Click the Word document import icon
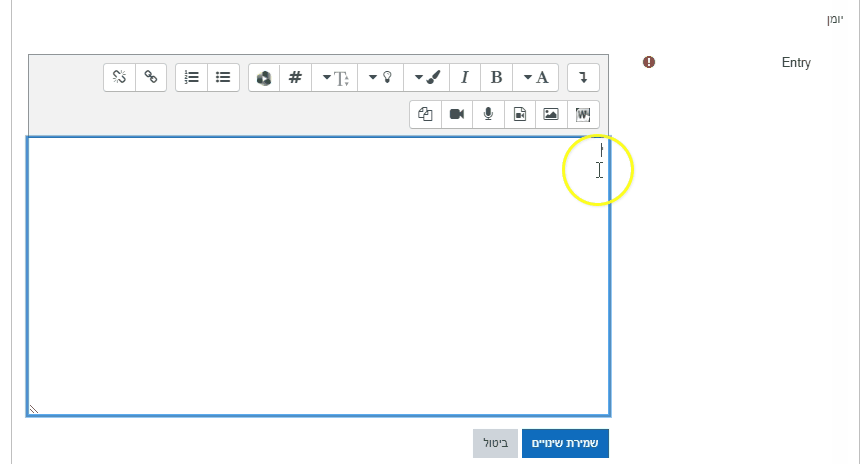862x464 pixels. click(583, 114)
